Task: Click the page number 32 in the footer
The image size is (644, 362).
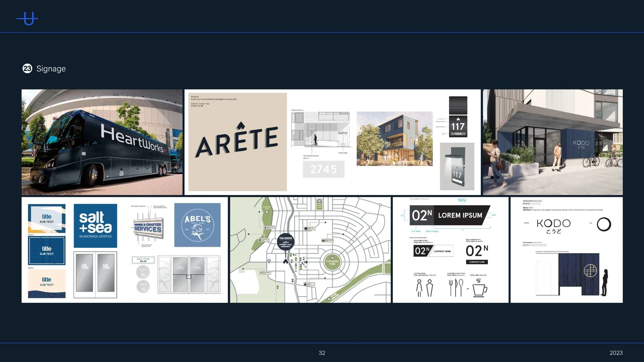Action: coord(322,353)
